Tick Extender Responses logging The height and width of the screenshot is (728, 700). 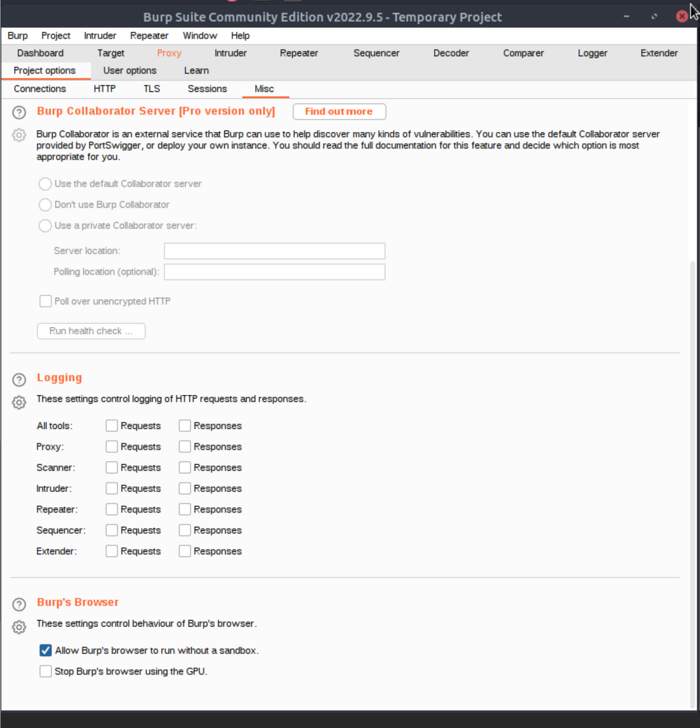tap(184, 551)
